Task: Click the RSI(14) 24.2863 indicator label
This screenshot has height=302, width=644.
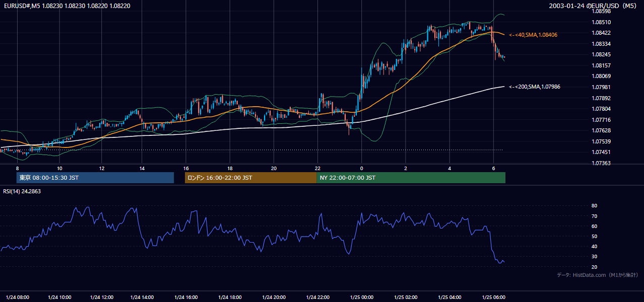Action: coord(22,191)
